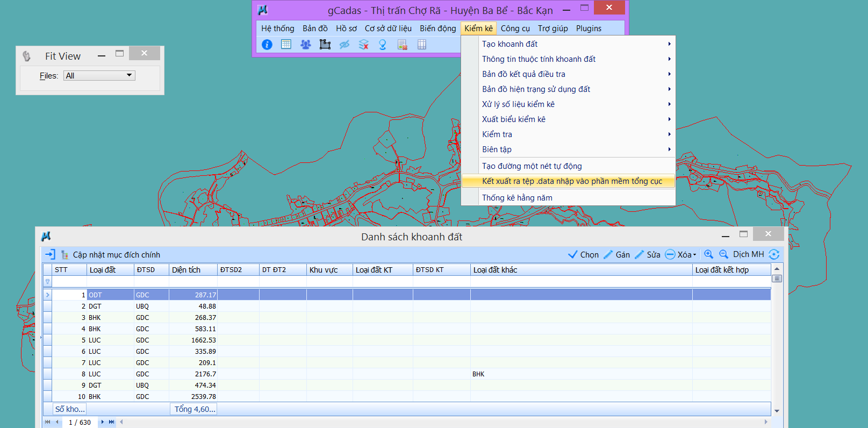
Task: Select Kết xuất ra tệp .data menu entry
Action: [x=571, y=181]
